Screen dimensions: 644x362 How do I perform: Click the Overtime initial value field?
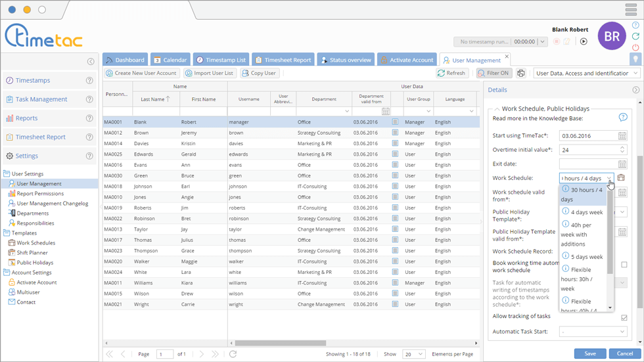pos(587,150)
